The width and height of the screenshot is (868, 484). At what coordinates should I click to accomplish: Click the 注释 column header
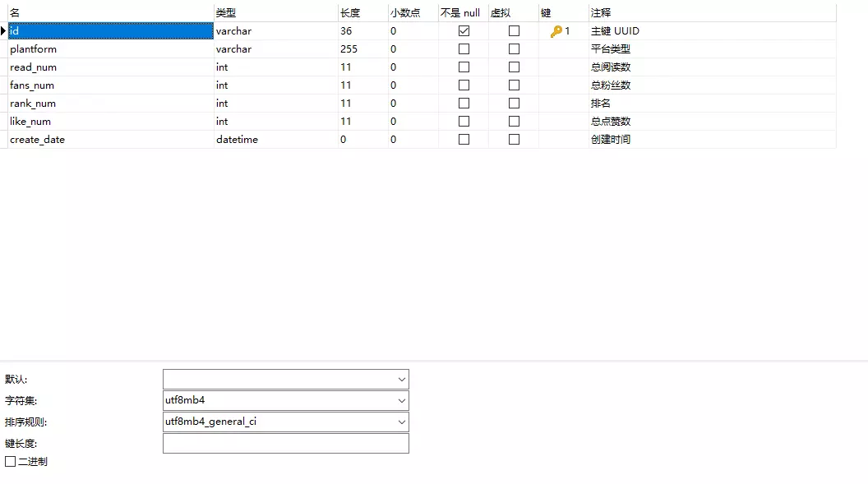(x=713, y=12)
